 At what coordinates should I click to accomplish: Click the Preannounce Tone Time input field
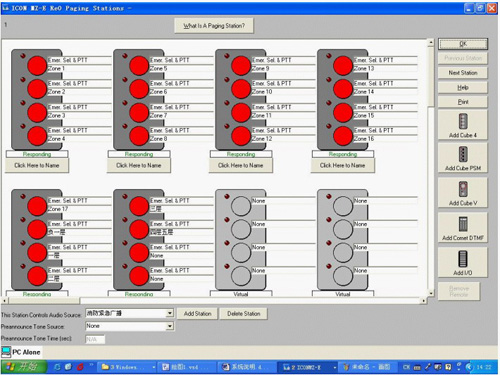point(95,339)
